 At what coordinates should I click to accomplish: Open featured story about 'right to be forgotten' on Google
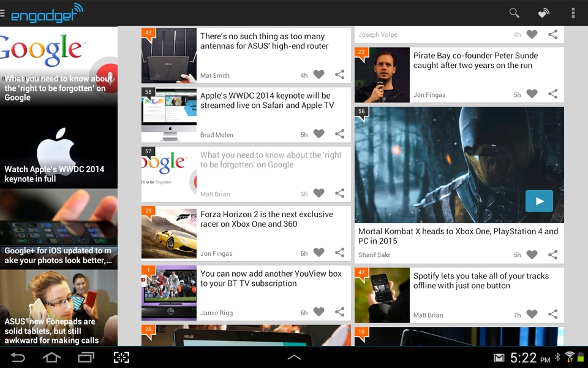point(59,66)
